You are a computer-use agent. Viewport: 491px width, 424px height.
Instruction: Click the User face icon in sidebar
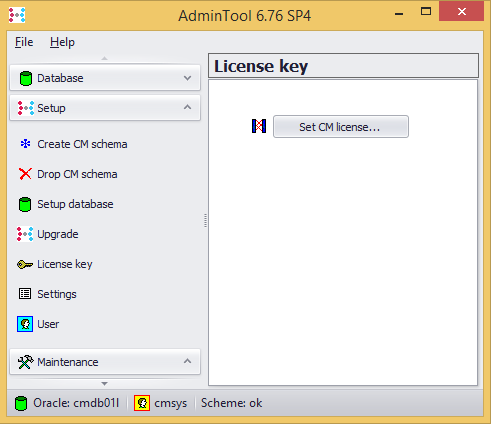click(25, 324)
